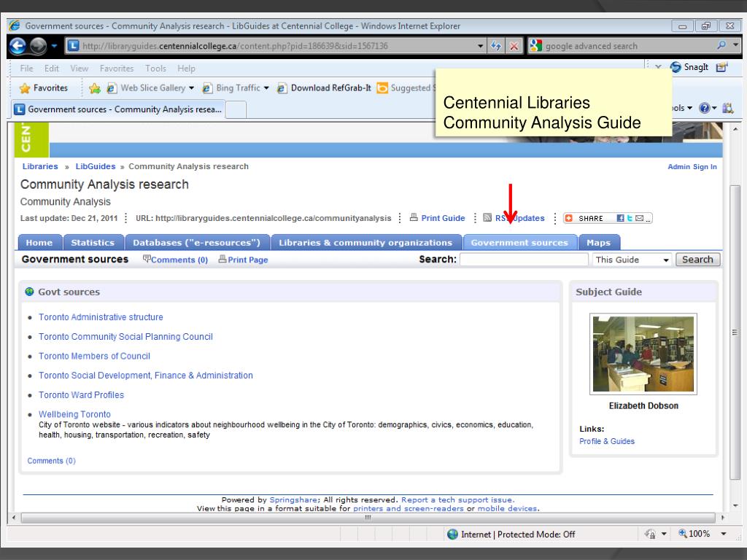The image size is (747, 560).
Task: Click the Download RefGrab-It bookmark
Action: (x=324, y=88)
